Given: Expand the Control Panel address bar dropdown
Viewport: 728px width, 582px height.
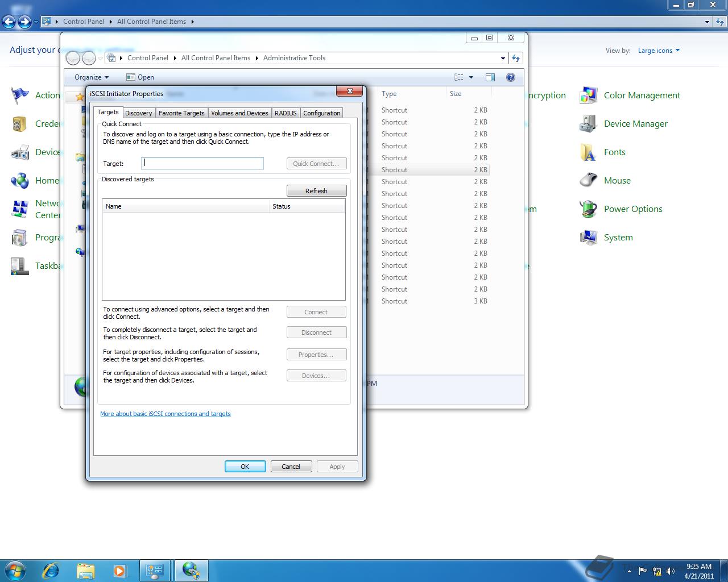Looking at the screenshot, I should (x=707, y=22).
